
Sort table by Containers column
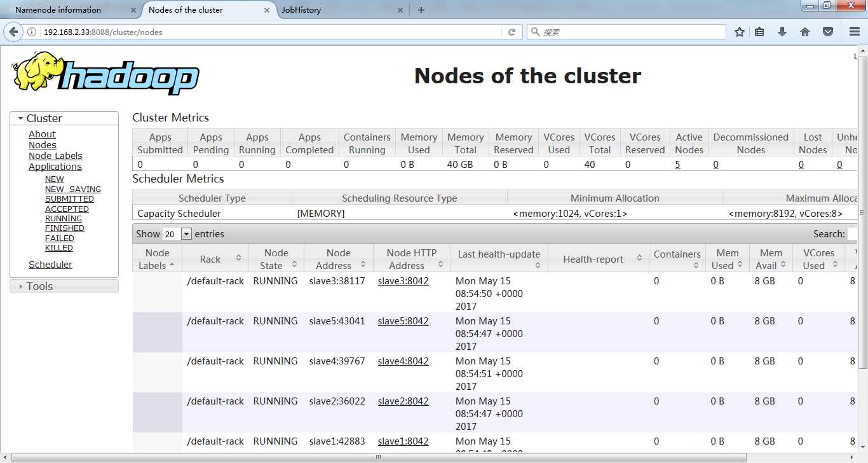[x=677, y=259]
